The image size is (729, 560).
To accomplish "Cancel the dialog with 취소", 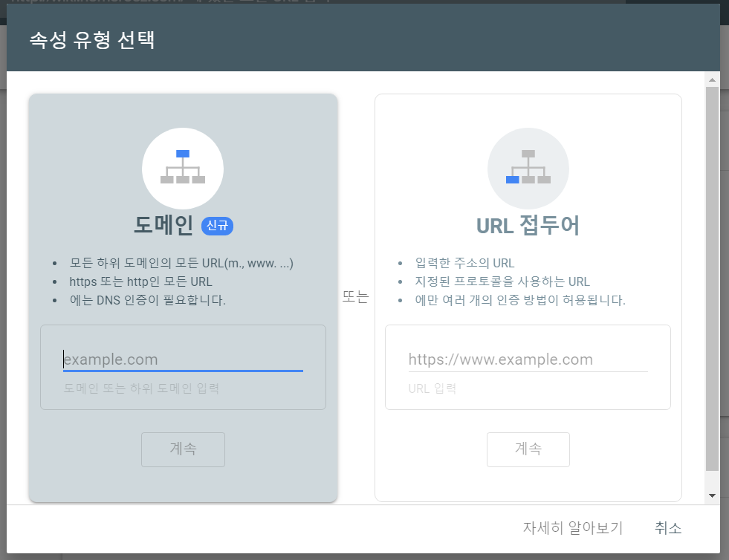I will click(668, 528).
